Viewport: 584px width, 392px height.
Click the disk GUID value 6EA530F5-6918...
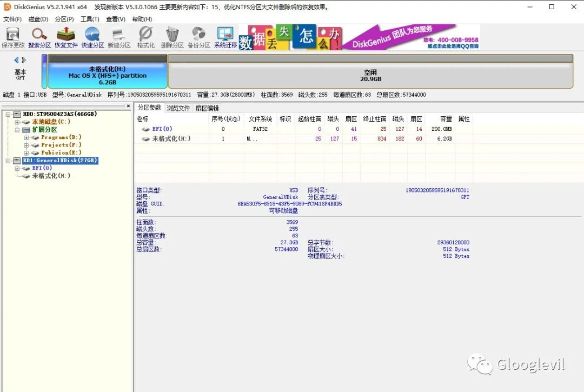290,204
